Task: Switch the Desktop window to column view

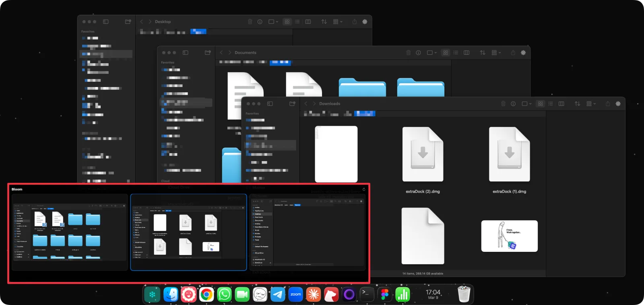Action: click(308, 21)
